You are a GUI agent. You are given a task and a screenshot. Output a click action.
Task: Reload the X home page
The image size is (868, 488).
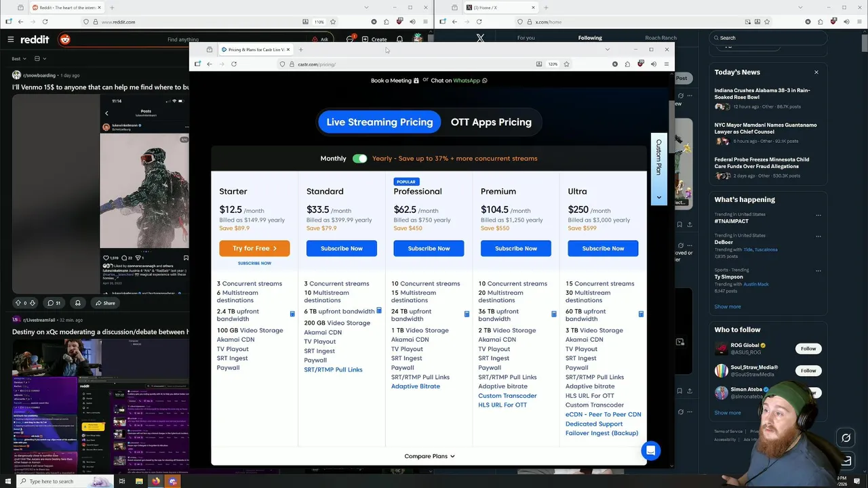point(479,22)
